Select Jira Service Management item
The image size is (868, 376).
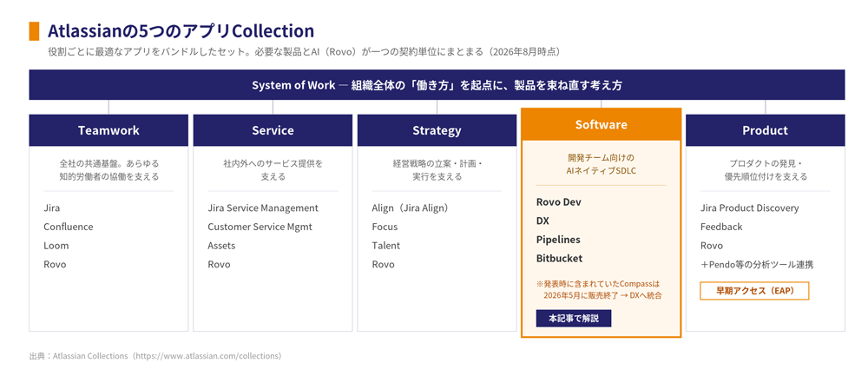pos(263,208)
